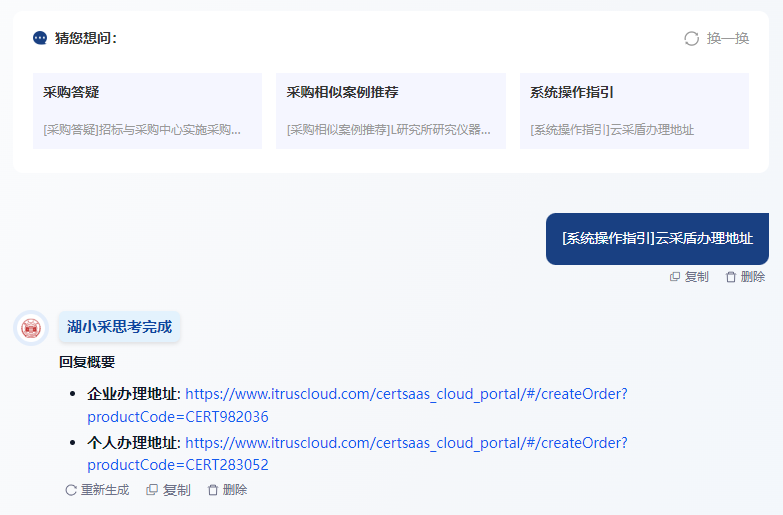Click the 换一换 text to refresh suggestions
Screen dimensions: 783x515
pyautogui.click(x=728, y=38)
